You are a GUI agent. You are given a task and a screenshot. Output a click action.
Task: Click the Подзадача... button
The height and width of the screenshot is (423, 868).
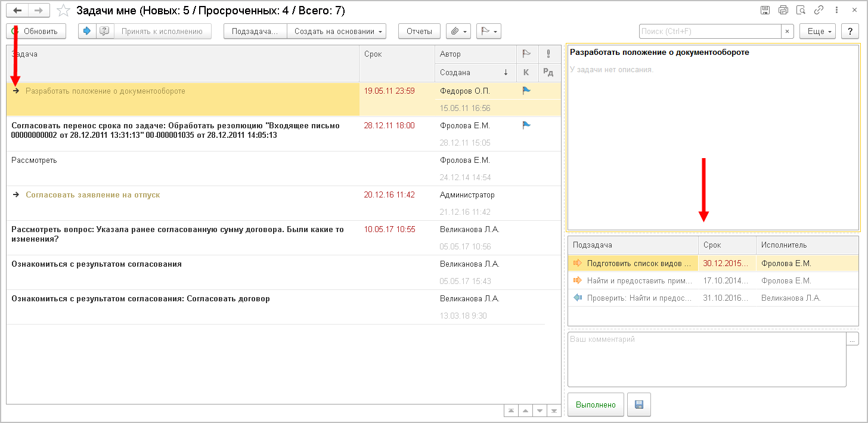pyautogui.click(x=255, y=31)
